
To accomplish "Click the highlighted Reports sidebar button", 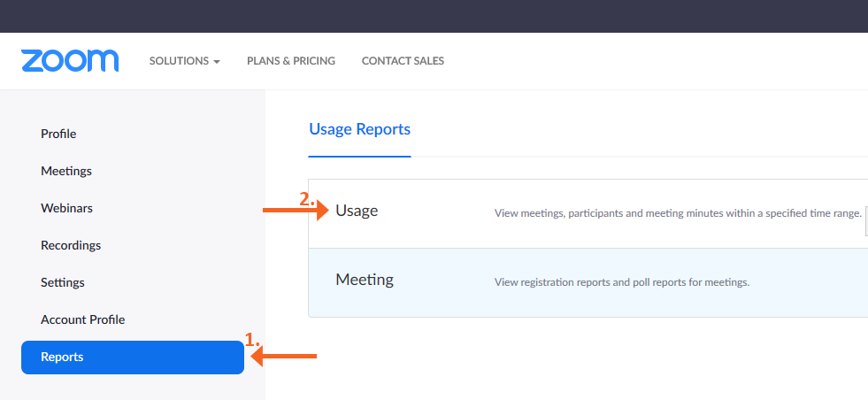I will point(133,358).
